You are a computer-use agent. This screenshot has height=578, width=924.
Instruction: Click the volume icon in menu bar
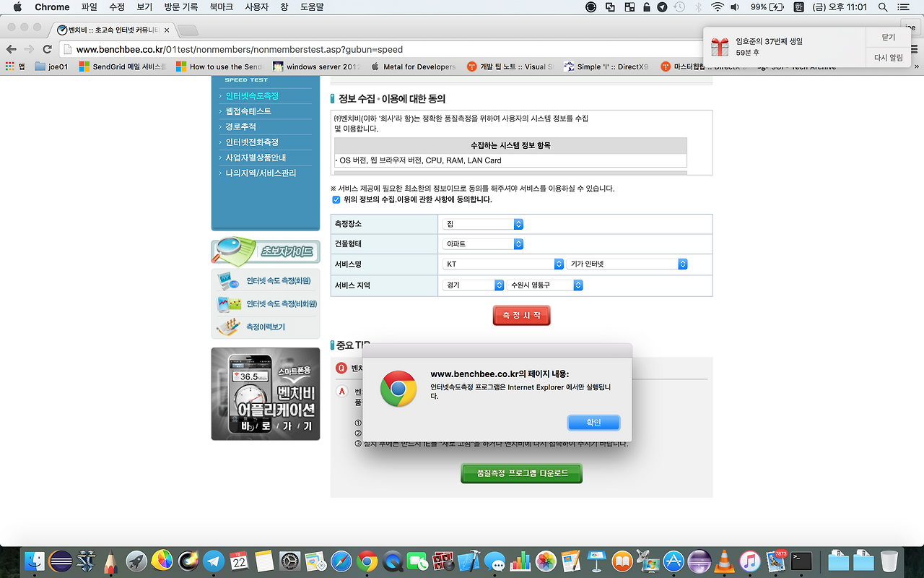pos(735,7)
